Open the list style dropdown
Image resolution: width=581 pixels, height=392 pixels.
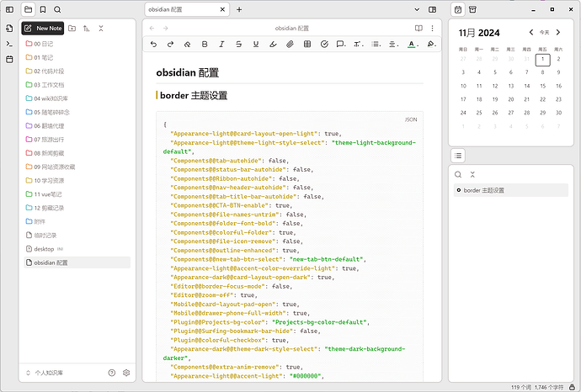click(x=376, y=44)
